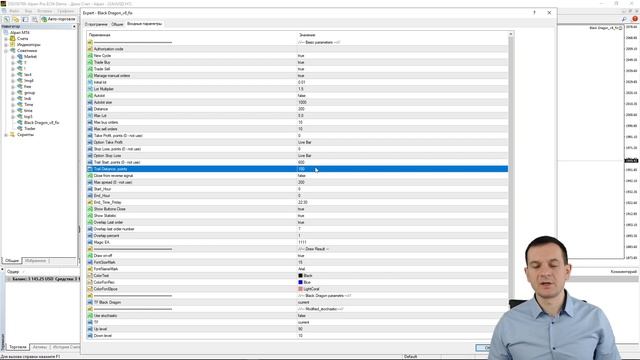Open the View menu in the terminal
The height and width of the screenshot is (360, 640).
tap(29, 11)
